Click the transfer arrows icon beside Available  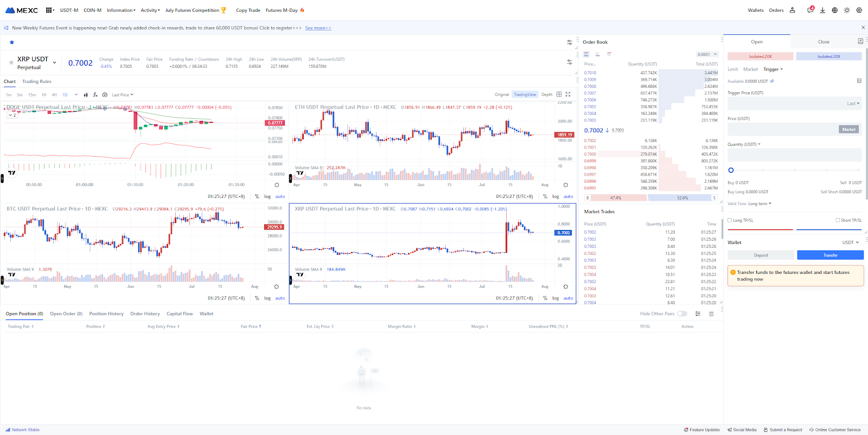(x=772, y=81)
